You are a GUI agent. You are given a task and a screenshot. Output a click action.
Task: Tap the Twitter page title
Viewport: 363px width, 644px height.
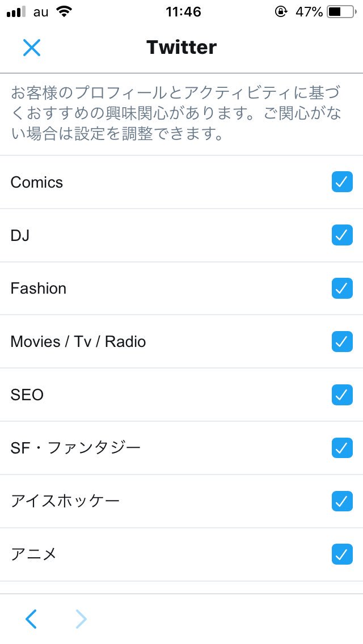[x=181, y=48]
